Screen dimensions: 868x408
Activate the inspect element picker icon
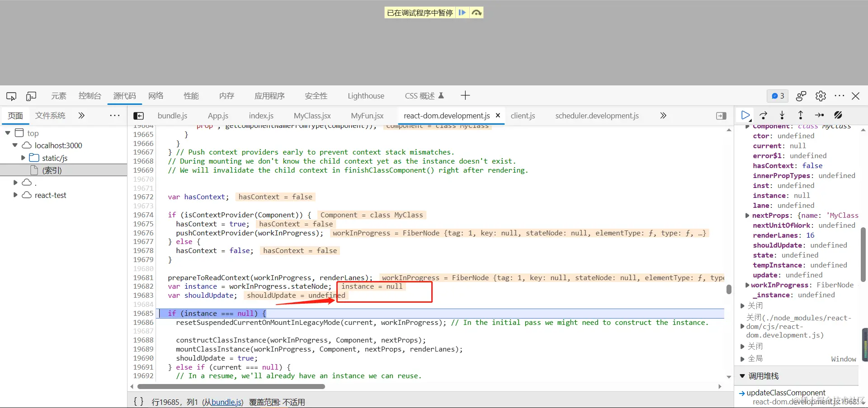pyautogui.click(x=11, y=96)
